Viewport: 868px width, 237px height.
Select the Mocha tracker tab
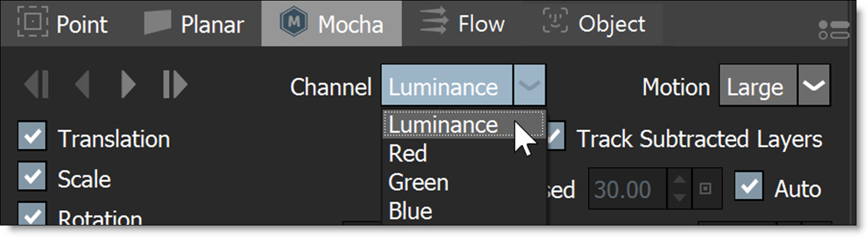point(332,24)
